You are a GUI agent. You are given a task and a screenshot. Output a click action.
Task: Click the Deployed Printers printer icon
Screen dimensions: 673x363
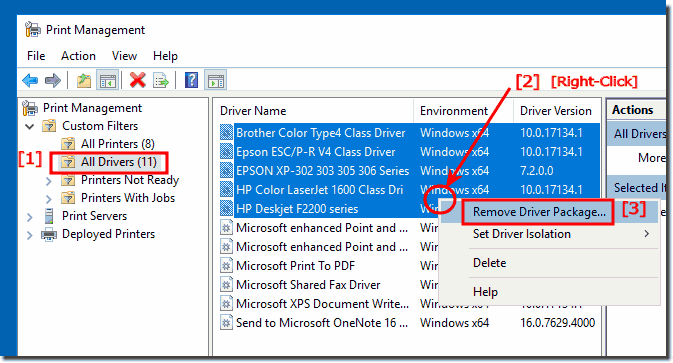[49, 234]
